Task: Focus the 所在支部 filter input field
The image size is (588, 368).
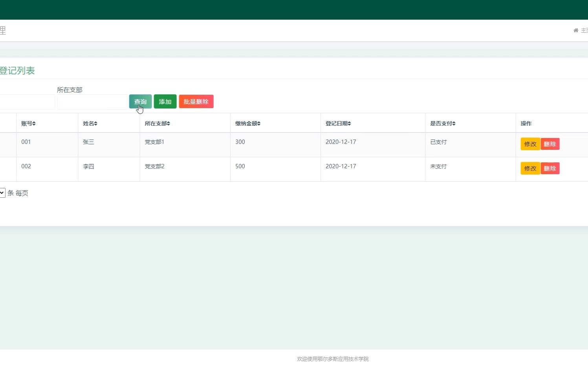Action: point(92,102)
